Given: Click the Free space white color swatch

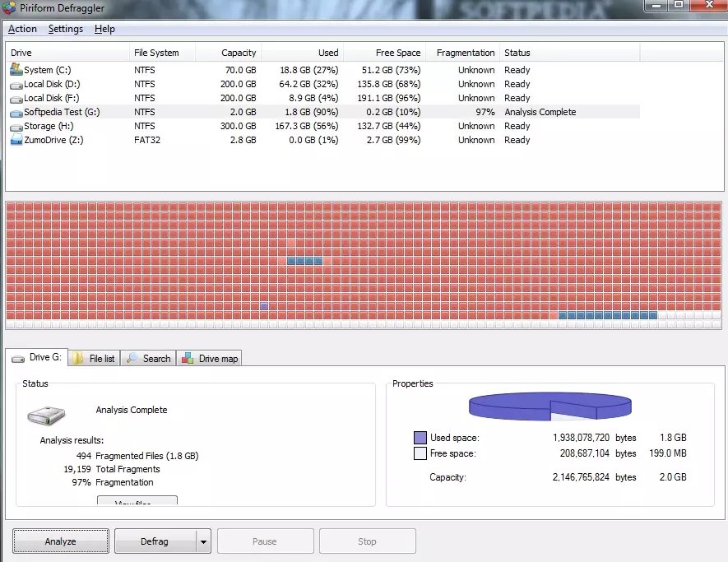Looking at the screenshot, I should (x=420, y=453).
